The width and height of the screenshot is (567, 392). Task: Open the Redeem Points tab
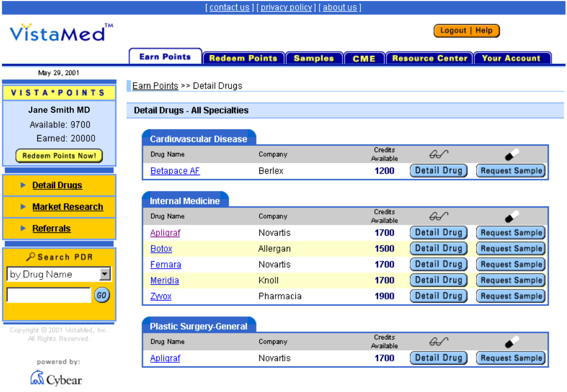pos(243,58)
